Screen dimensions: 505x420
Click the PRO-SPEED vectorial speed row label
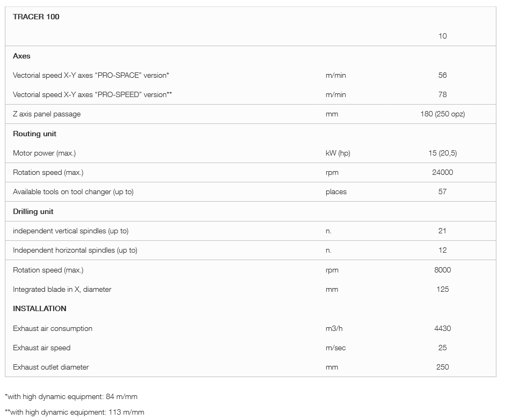coord(92,94)
